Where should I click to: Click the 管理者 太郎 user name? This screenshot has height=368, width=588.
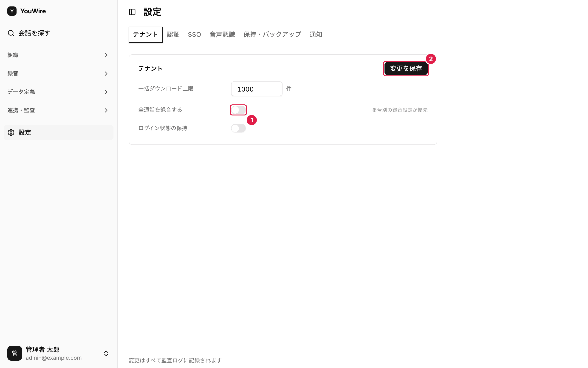point(43,350)
